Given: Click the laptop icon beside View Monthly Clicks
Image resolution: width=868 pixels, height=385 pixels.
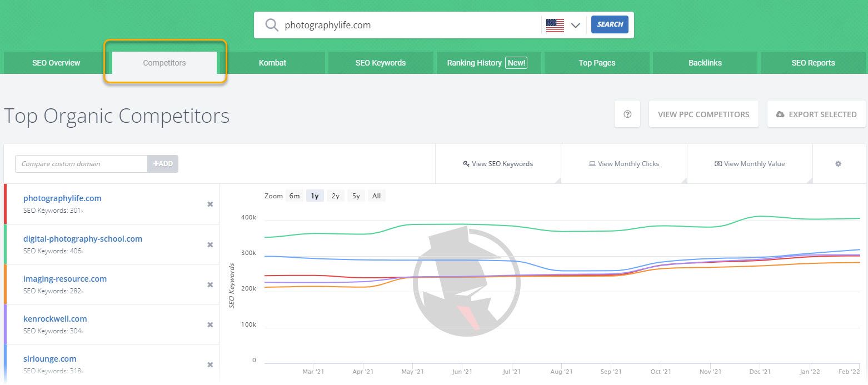Looking at the screenshot, I should point(592,164).
